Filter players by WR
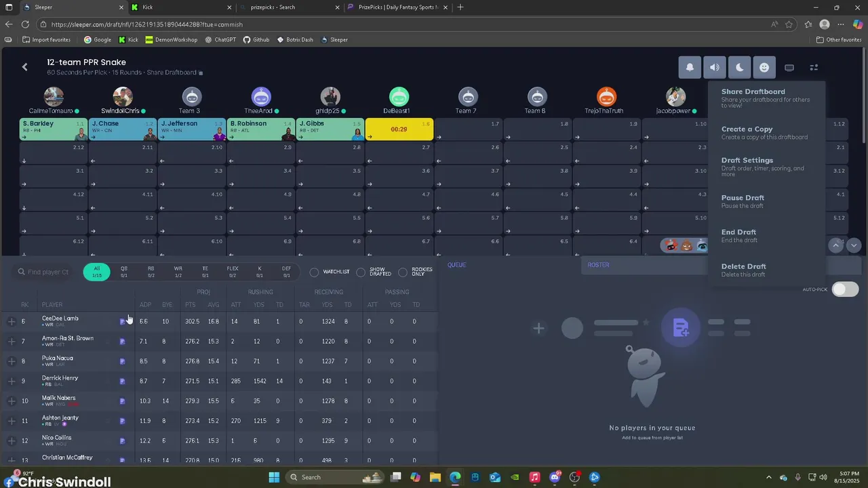The width and height of the screenshot is (868, 488). pos(178,272)
